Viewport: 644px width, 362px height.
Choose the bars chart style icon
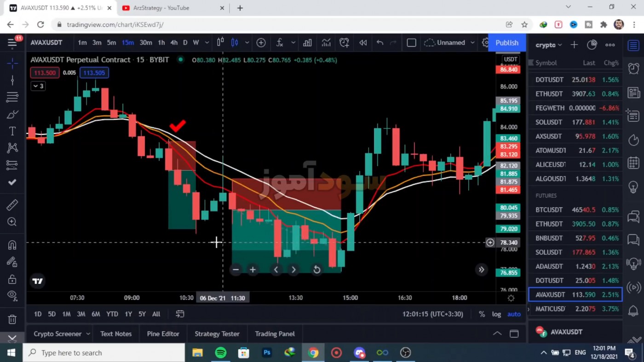(220, 43)
